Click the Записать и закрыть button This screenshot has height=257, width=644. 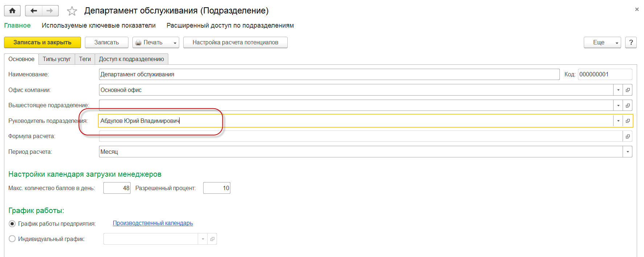(42, 43)
